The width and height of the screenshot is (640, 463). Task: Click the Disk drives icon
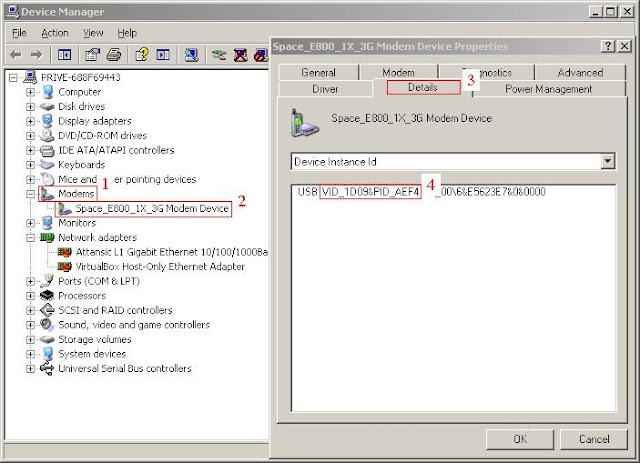coord(47,107)
